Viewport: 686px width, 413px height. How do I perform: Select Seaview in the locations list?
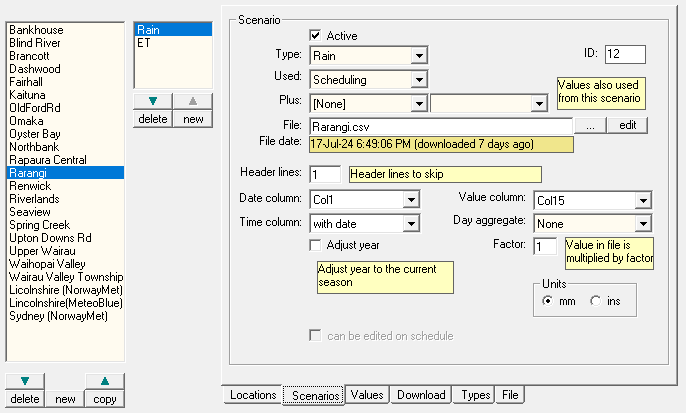(30, 211)
